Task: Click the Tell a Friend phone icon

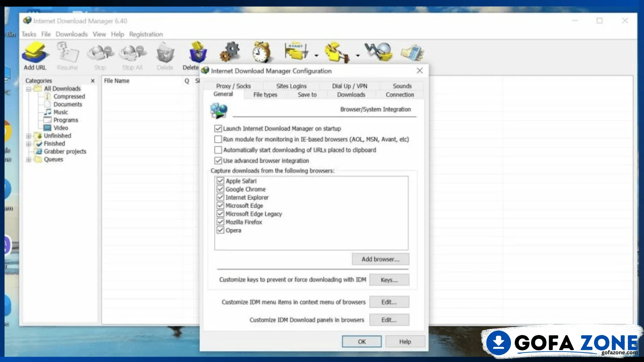Action: pos(412,53)
